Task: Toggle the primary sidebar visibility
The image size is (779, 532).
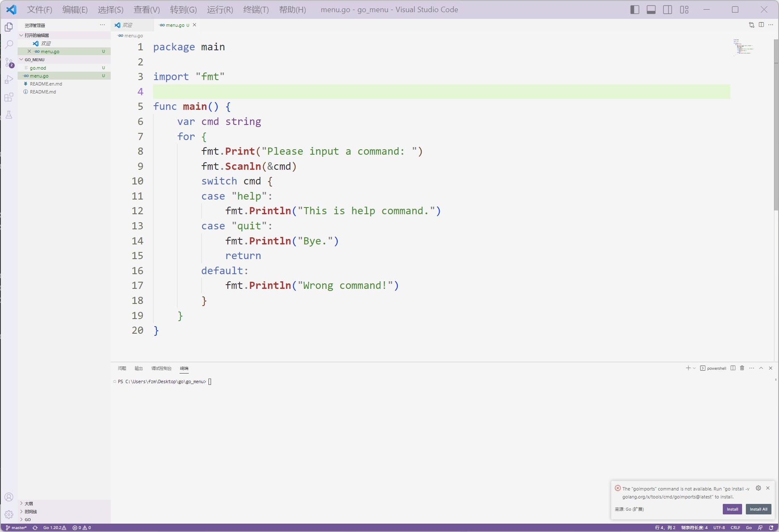Action: (635, 10)
